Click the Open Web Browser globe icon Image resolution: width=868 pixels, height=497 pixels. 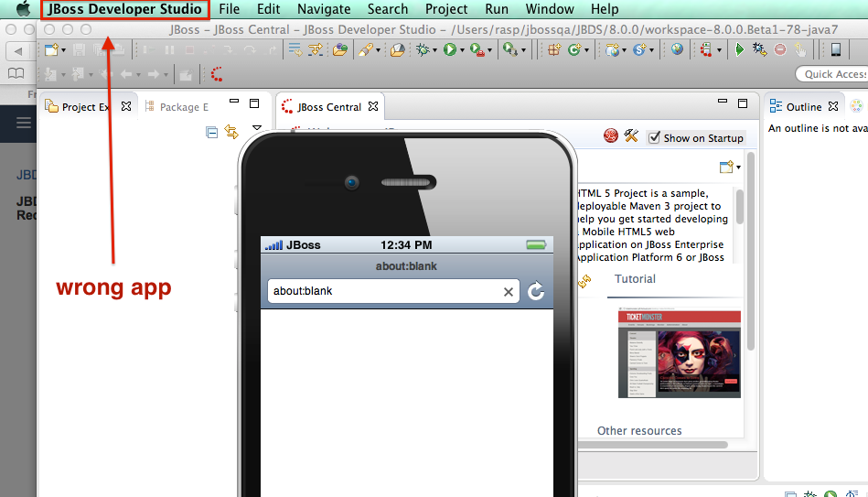click(677, 49)
